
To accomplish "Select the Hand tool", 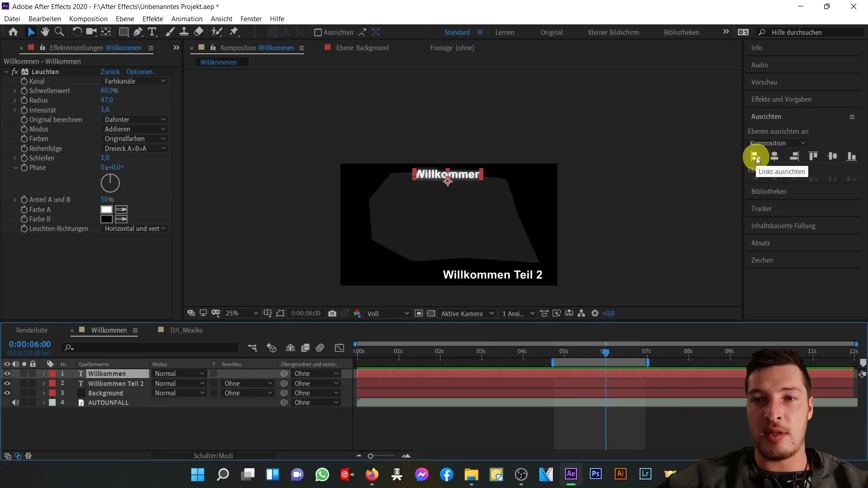I will click(45, 32).
